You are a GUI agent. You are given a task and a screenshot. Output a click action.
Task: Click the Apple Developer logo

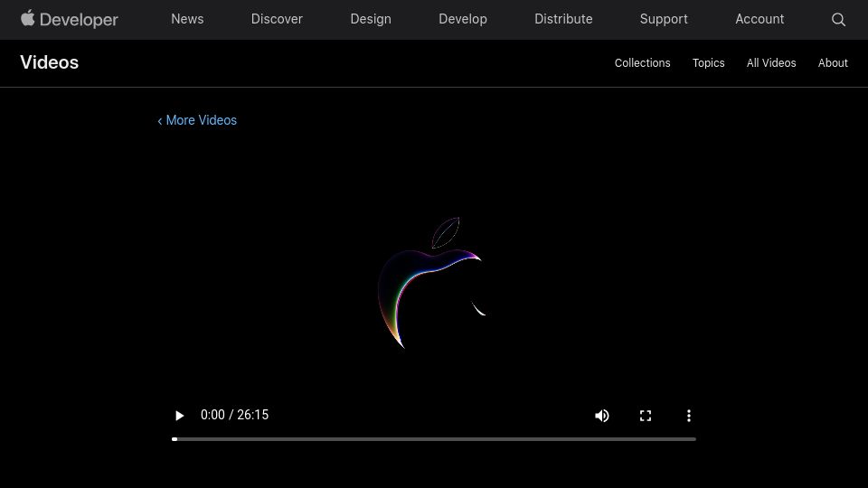pyautogui.click(x=70, y=19)
